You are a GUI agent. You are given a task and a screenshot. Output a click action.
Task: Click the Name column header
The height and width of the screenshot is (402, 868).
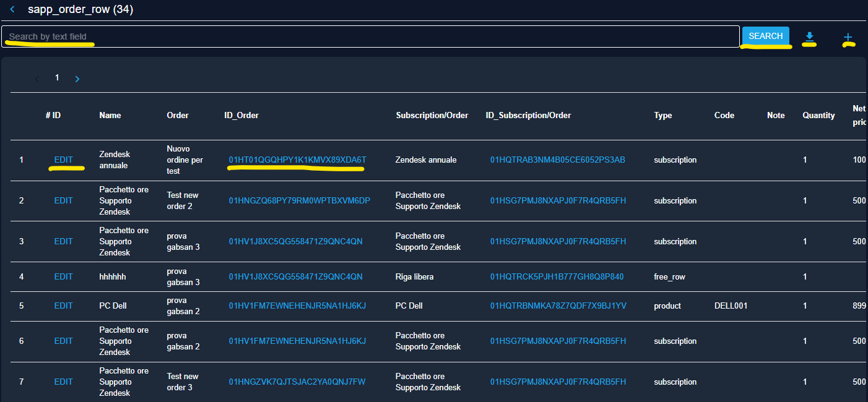110,116
